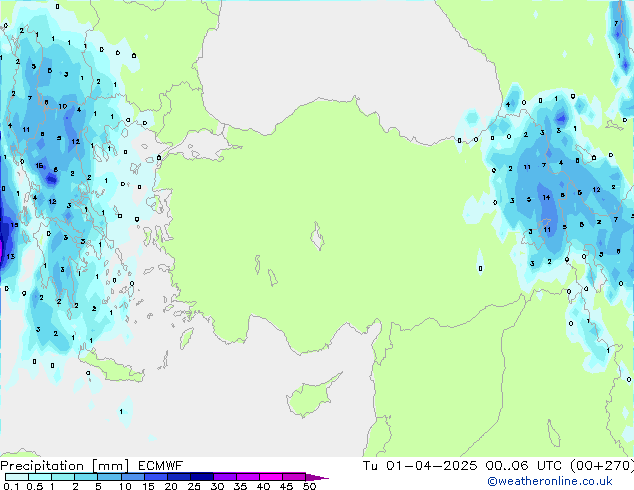Screen dimensions: 634x490
Task: Click the 10–15 mm legend color box
Action: point(132,477)
